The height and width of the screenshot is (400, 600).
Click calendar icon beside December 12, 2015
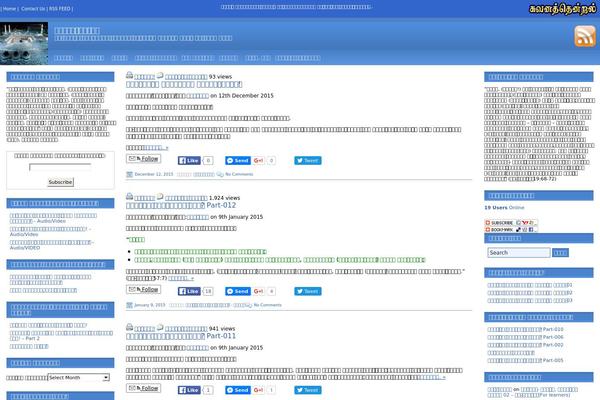click(x=129, y=174)
